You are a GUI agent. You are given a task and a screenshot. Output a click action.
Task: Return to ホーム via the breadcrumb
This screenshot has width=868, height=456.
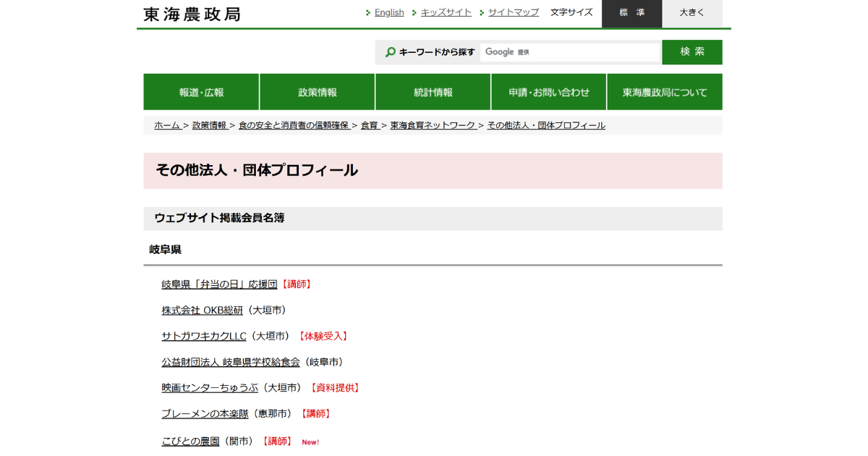167,124
